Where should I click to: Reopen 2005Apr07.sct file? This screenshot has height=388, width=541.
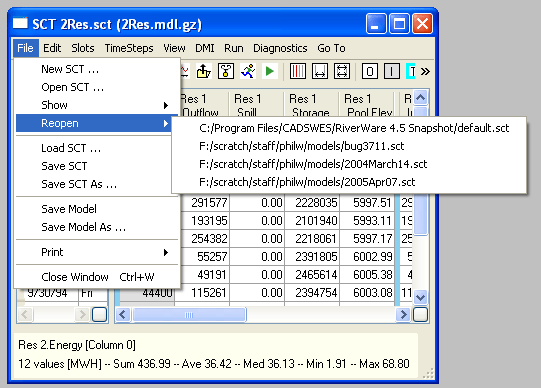[307, 182]
